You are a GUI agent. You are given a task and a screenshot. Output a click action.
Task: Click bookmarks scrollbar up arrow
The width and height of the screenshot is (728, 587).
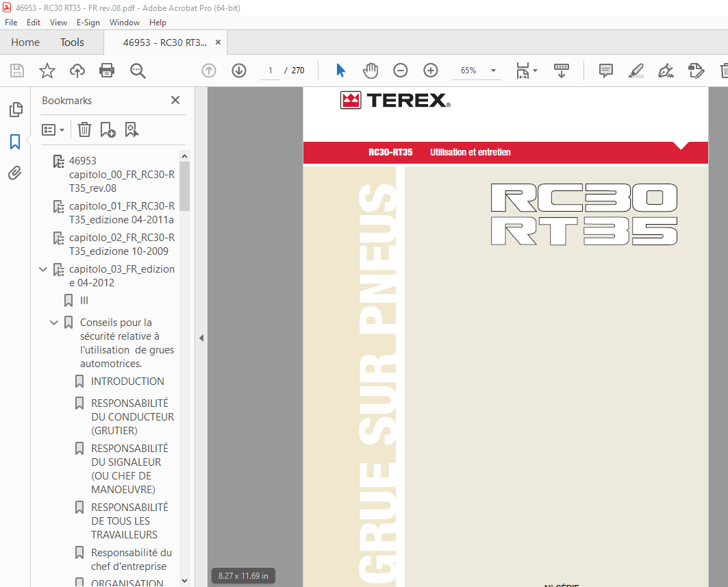coord(184,156)
